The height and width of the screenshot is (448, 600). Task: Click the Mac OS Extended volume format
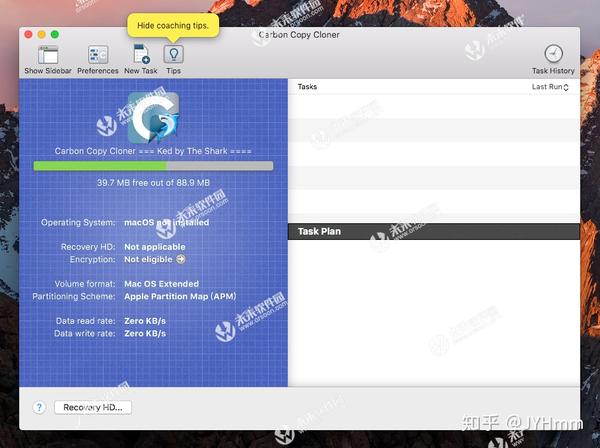(161, 284)
